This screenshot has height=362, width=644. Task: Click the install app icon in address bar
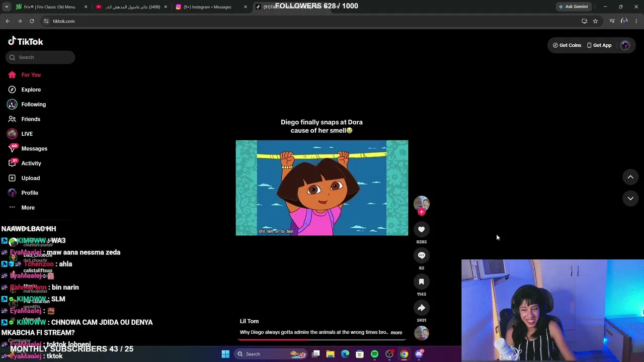coord(584,21)
